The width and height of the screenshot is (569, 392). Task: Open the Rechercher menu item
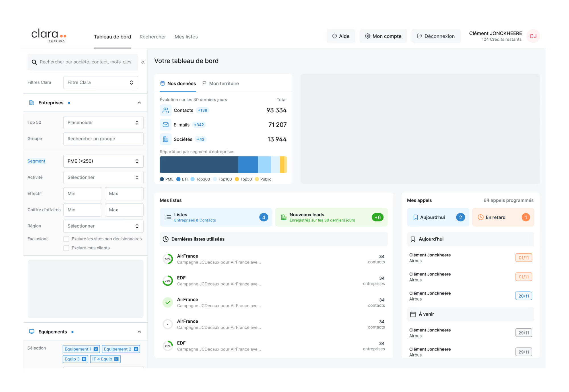click(152, 37)
